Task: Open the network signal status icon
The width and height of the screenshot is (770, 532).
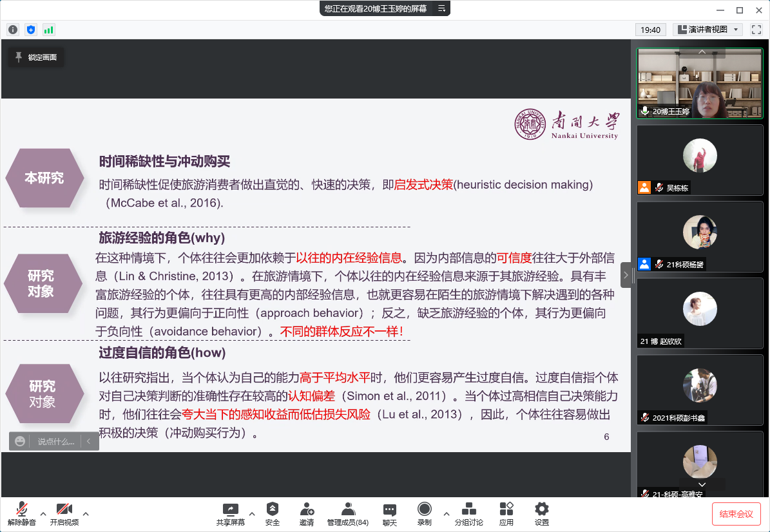Action: click(x=49, y=30)
